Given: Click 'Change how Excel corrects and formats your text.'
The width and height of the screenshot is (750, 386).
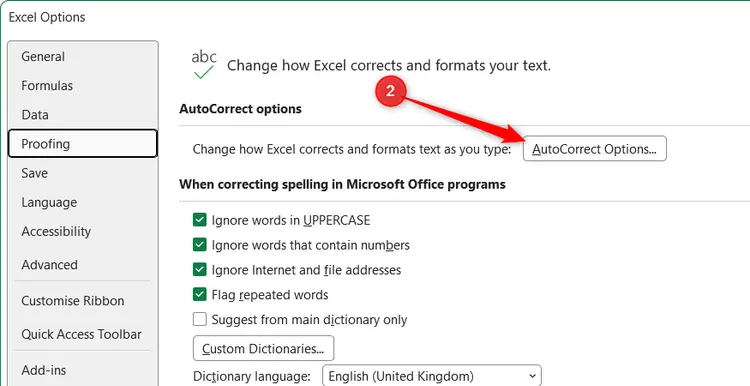Looking at the screenshot, I should point(389,66).
